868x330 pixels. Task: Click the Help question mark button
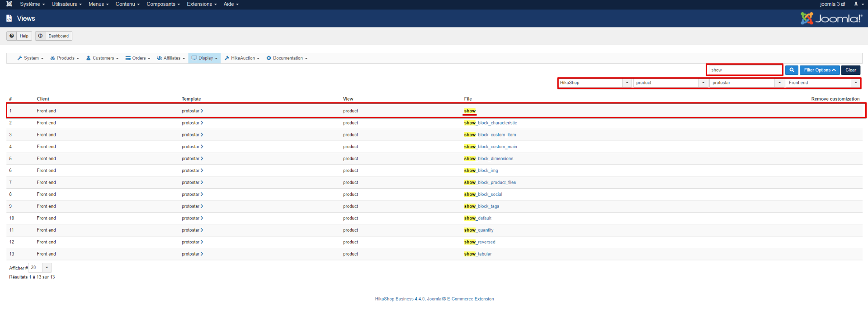point(19,36)
